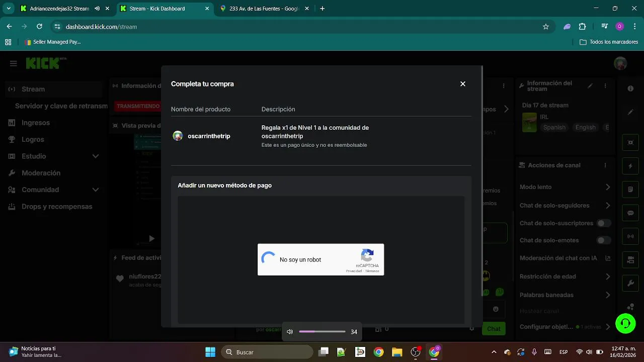
Task: Open the Chrome extensions puzzle icon
Action: (x=583, y=27)
